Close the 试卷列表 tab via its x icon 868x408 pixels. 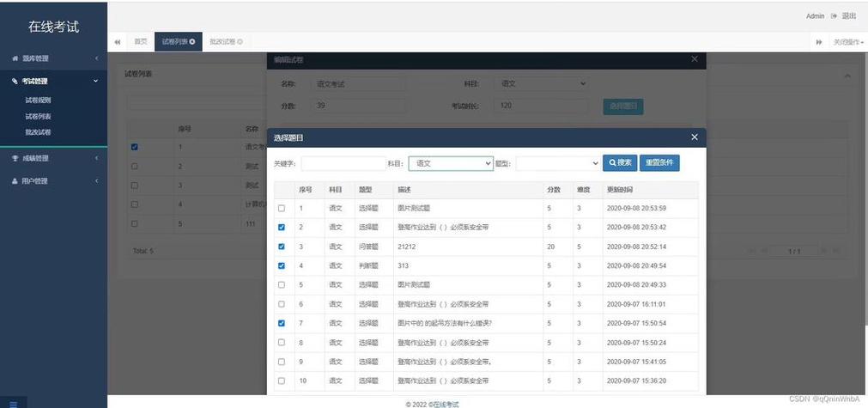pyautogui.click(x=192, y=41)
